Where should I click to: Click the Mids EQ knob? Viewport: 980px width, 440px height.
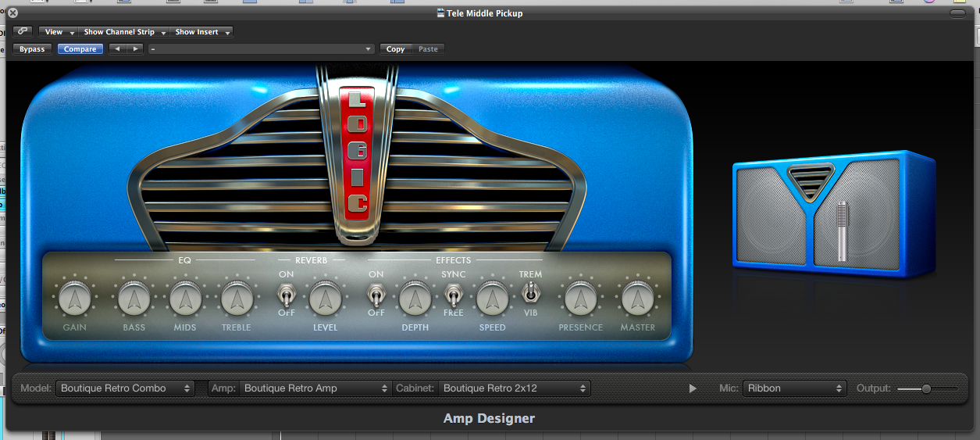185,299
